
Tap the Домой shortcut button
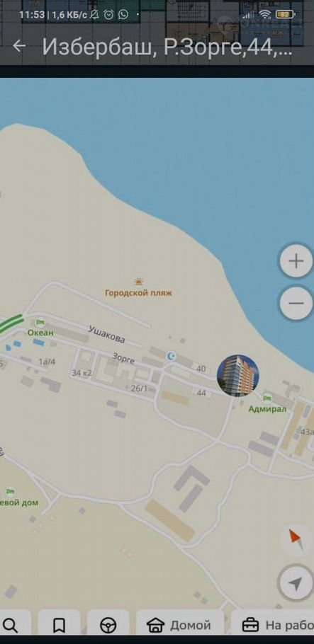click(180, 625)
